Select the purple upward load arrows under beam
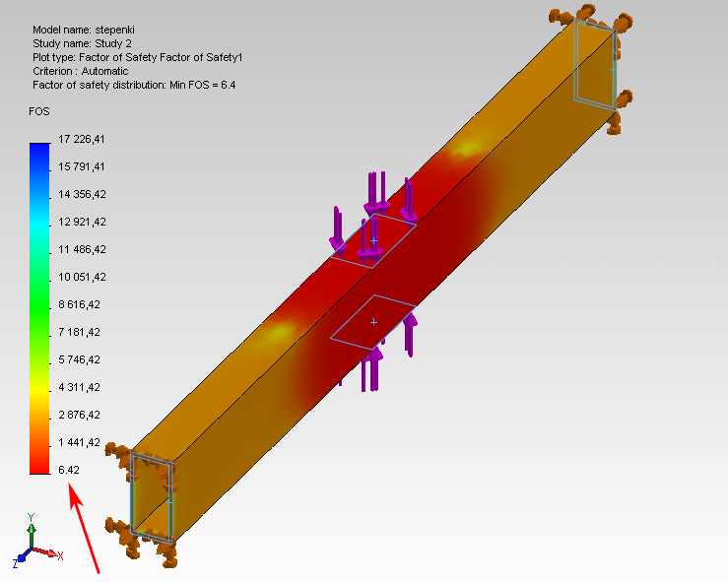Image resolution: width=728 pixels, height=582 pixels. [380, 353]
